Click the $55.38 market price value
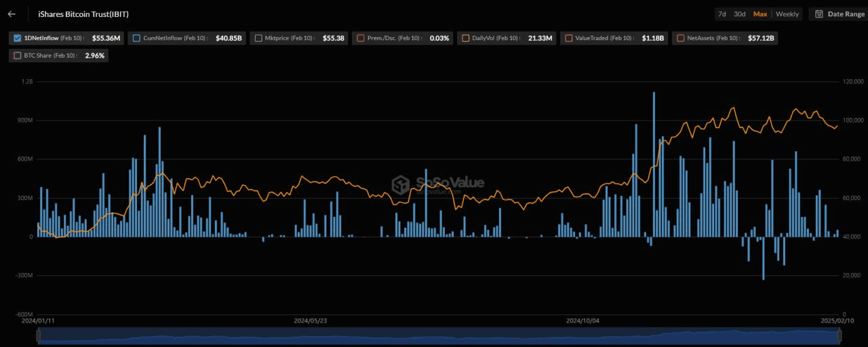This screenshot has width=868, height=347. click(x=334, y=38)
